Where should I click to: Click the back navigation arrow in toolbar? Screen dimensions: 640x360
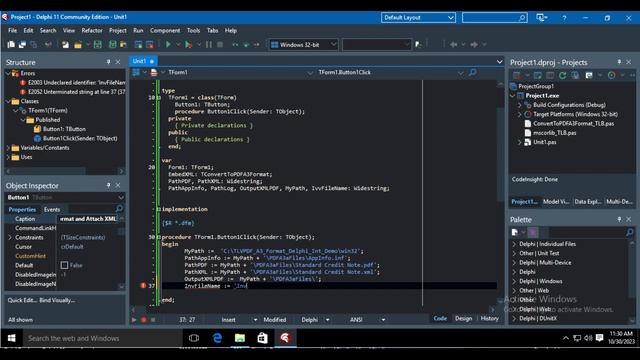[453, 44]
